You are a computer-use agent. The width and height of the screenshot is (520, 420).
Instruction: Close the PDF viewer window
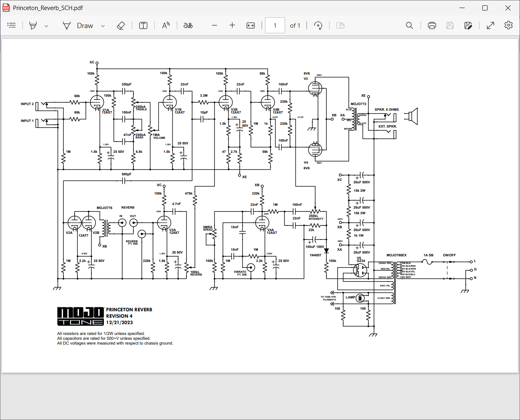[508, 8]
